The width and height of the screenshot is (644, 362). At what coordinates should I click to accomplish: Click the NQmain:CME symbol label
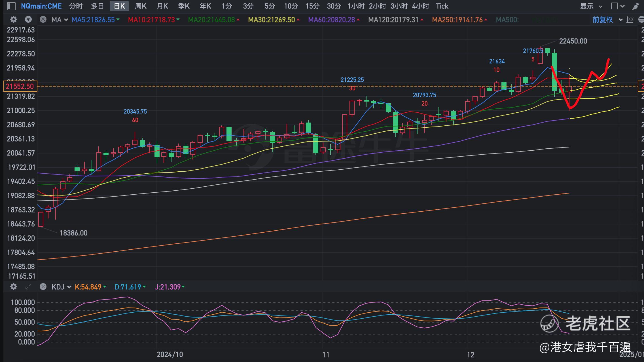pyautogui.click(x=41, y=6)
